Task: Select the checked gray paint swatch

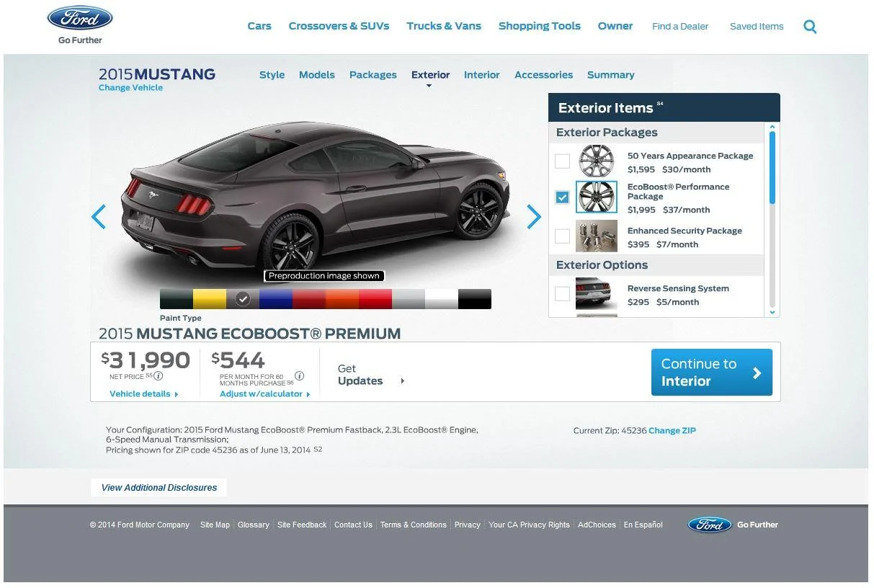Action: pos(243,299)
